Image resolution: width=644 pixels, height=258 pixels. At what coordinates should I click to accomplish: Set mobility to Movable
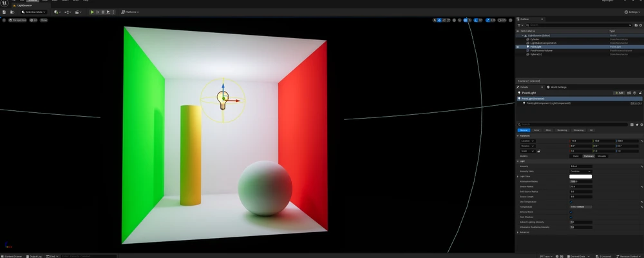pos(601,155)
